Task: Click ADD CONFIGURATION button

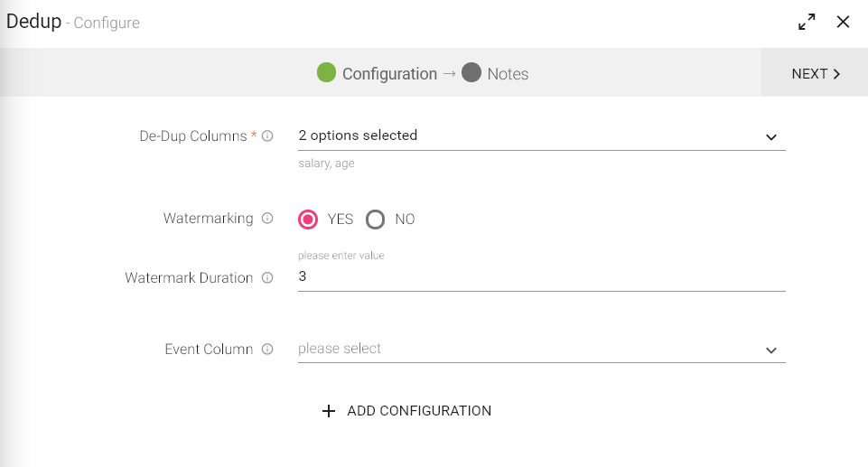Action: point(418,411)
